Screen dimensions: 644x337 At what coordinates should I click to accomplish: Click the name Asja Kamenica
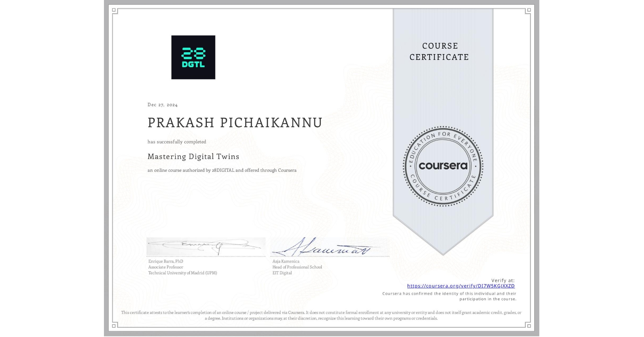coord(286,261)
